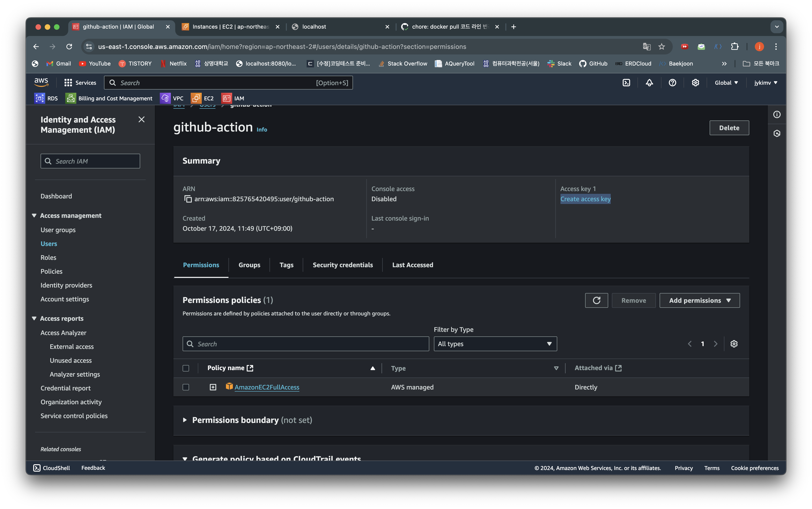812x509 pixels.
Task: Open the EC2 shortcut in favorites bar
Action: pyautogui.click(x=202, y=98)
